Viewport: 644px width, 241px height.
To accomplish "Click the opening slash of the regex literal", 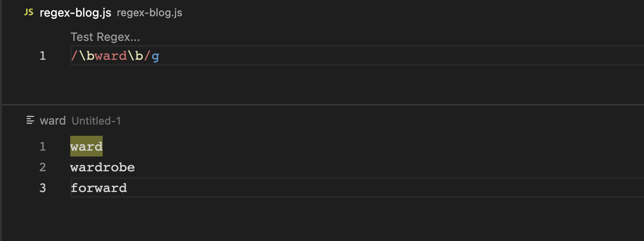I will click(74, 56).
